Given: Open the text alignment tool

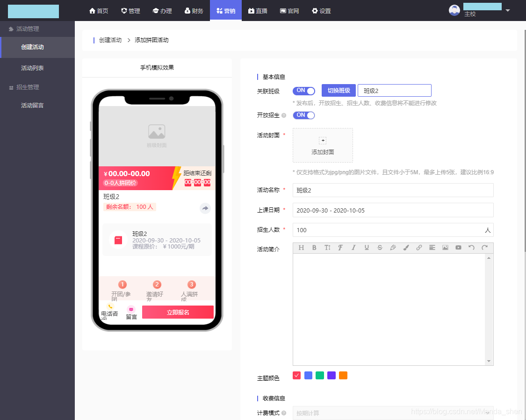Looking at the screenshot, I should tap(432, 248).
